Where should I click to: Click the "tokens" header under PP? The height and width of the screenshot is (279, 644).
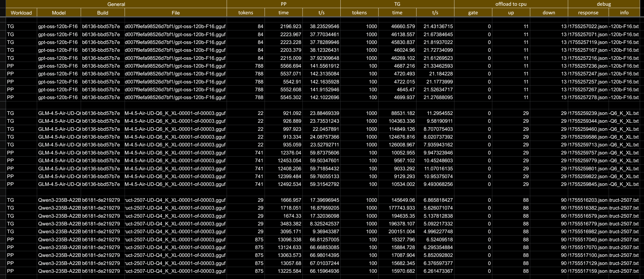pyautogui.click(x=246, y=13)
